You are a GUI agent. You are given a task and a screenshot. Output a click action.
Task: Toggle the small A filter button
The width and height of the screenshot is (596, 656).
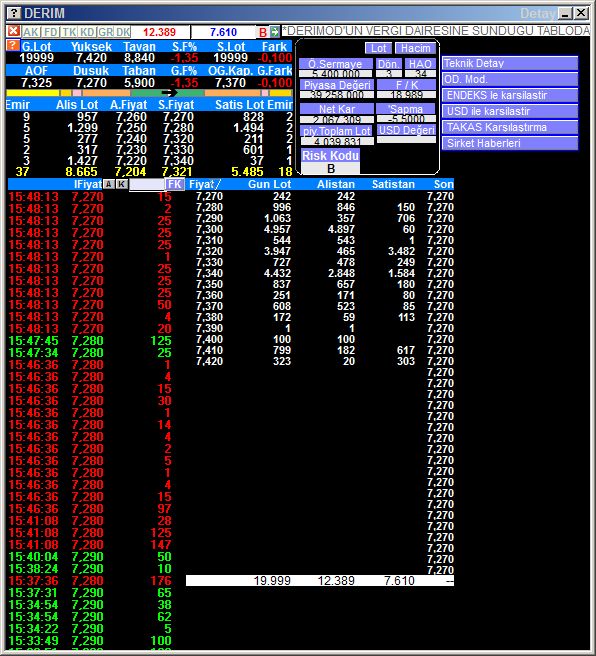(x=109, y=184)
